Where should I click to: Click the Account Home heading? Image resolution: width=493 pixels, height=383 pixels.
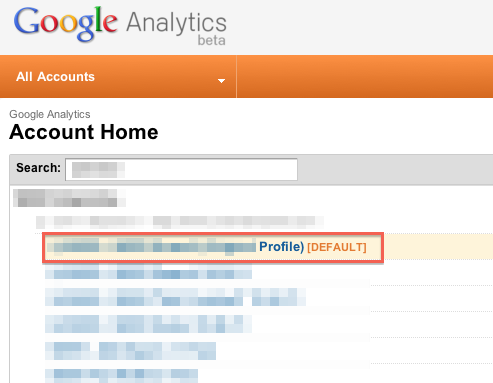(x=84, y=132)
